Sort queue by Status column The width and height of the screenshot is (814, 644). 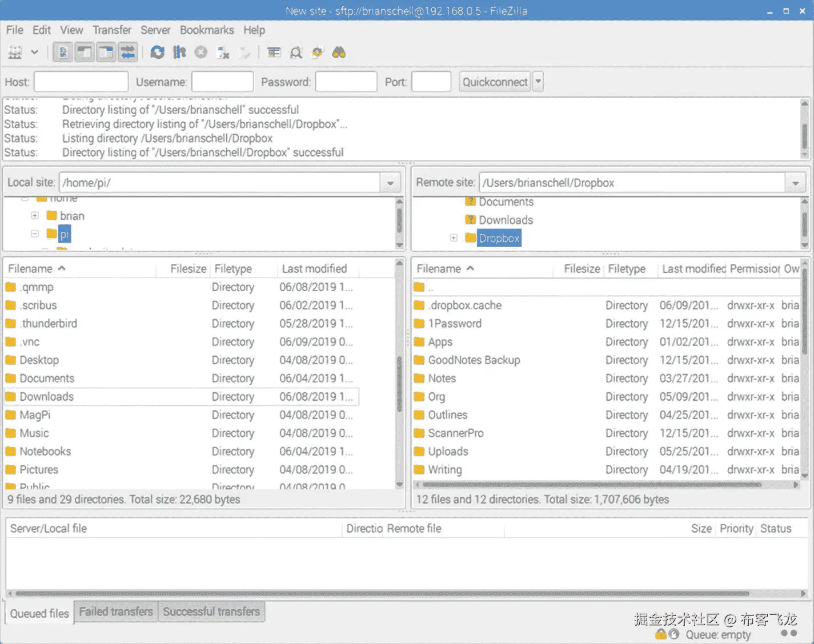pos(776,529)
